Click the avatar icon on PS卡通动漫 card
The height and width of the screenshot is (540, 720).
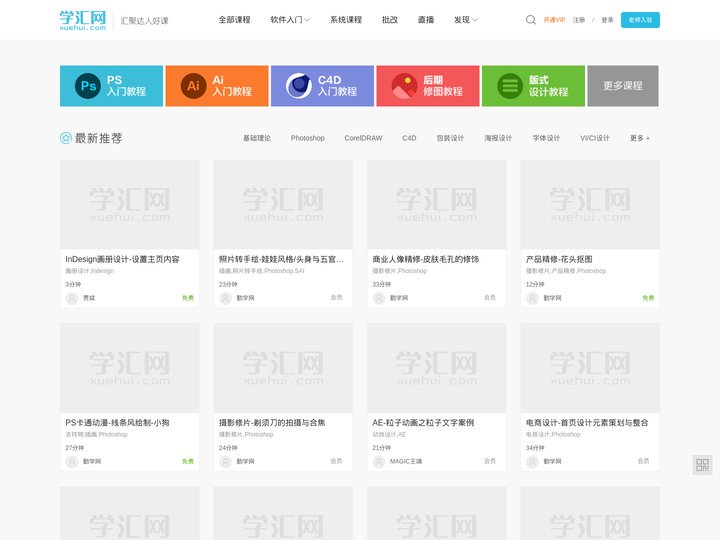coord(72,462)
